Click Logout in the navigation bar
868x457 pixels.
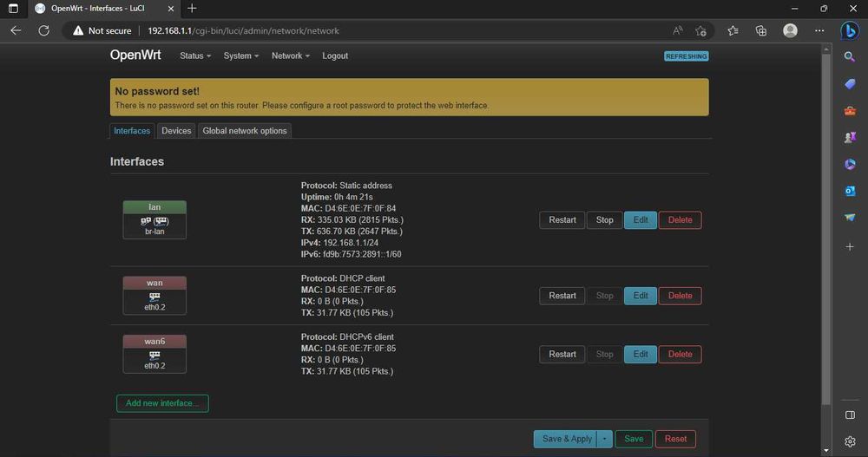pos(335,55)
